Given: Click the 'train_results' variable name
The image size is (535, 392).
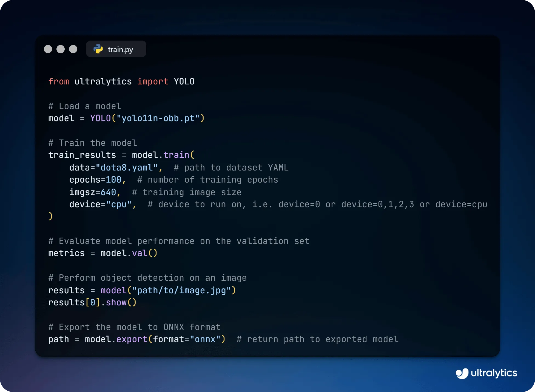Looking at the screenshot, I should (82, 155).
